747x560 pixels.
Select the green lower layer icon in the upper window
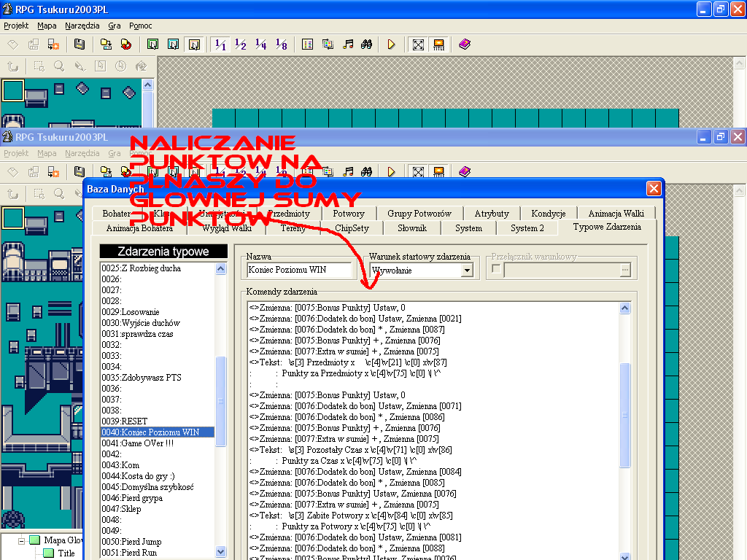click(x=152, y=44)
